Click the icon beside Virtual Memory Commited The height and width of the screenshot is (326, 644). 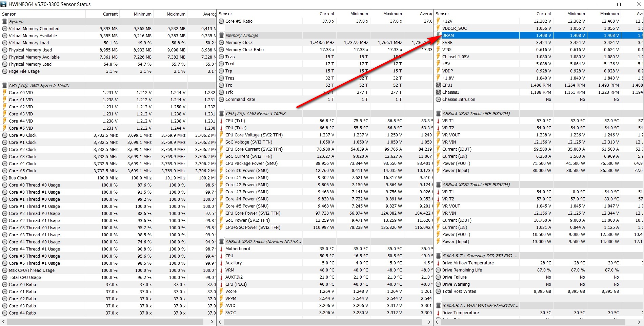point(5,29)
